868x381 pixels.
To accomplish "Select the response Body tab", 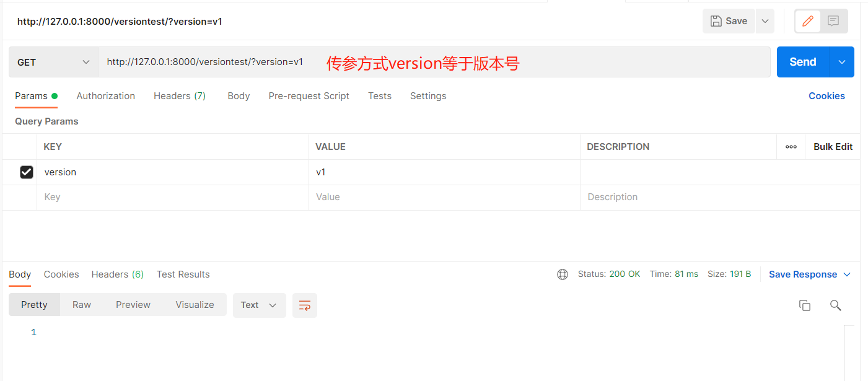I will (x=20, y=274).
